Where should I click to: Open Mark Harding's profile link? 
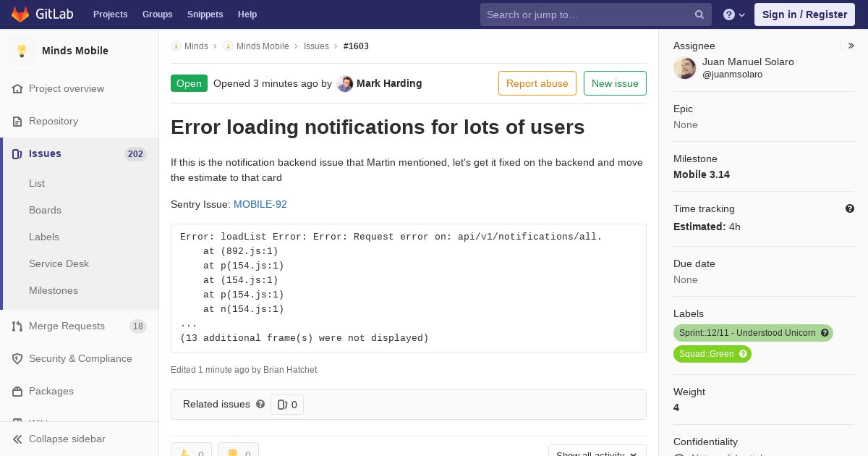click(389, 83)
